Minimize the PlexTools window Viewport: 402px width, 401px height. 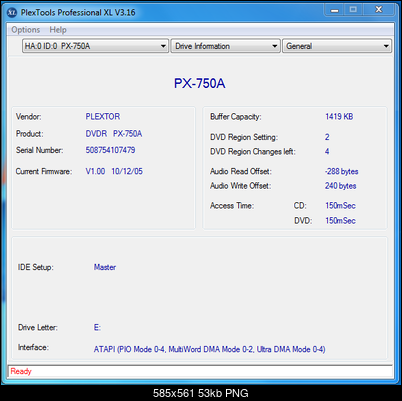tap(334, 10)
